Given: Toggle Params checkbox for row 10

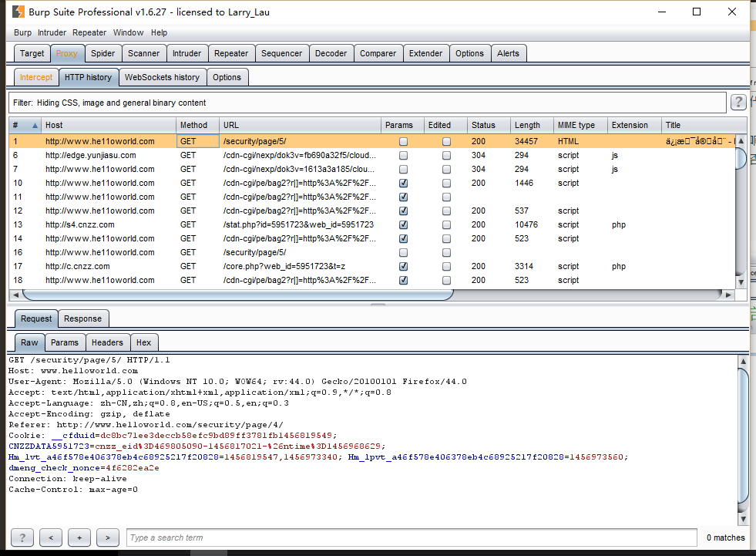Looking at the screenshot, I should click(404, 183).
